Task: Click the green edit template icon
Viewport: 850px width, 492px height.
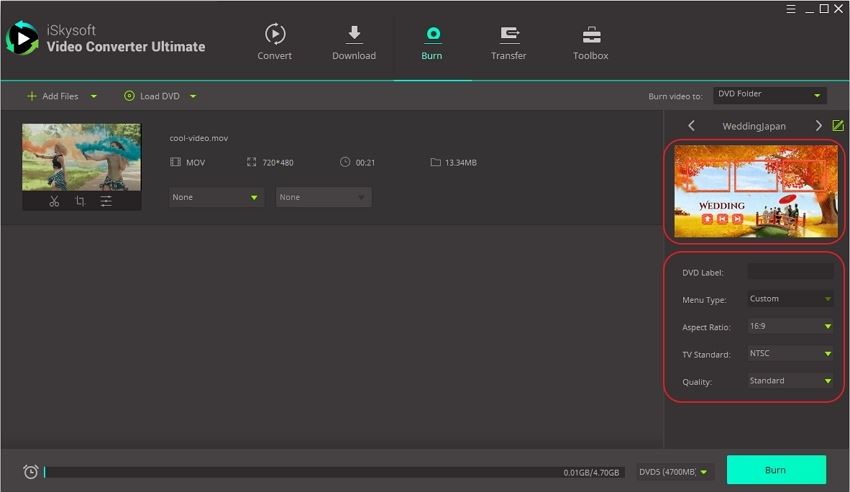Action: coord(837,126)
